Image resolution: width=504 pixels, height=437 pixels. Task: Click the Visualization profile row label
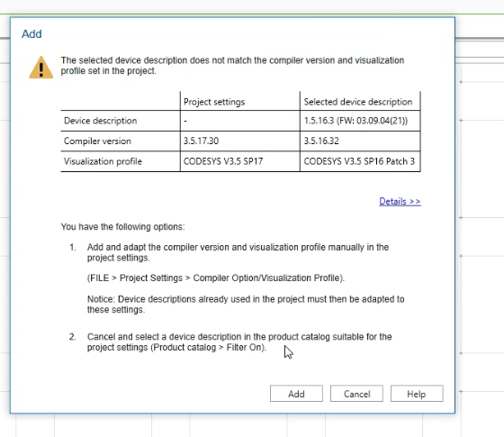click(103, 161)
